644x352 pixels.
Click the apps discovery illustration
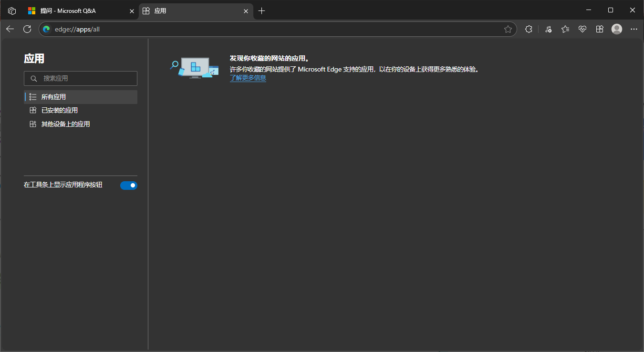pos(194,68)
